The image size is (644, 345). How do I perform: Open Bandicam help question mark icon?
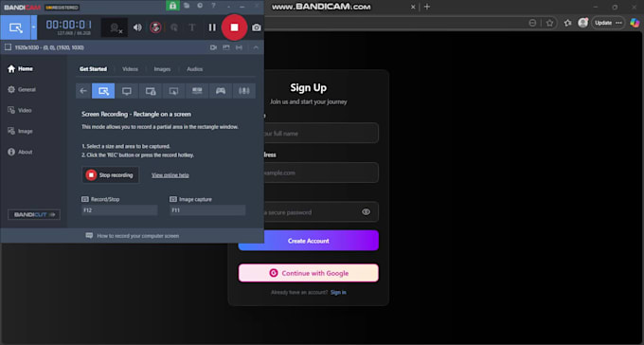(213, 6)
